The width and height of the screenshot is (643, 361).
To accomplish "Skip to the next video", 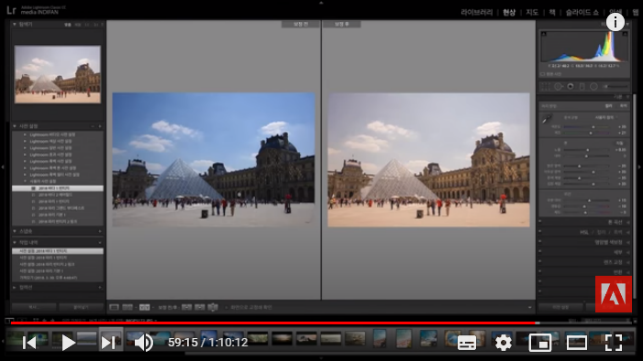I will [109, 342].
